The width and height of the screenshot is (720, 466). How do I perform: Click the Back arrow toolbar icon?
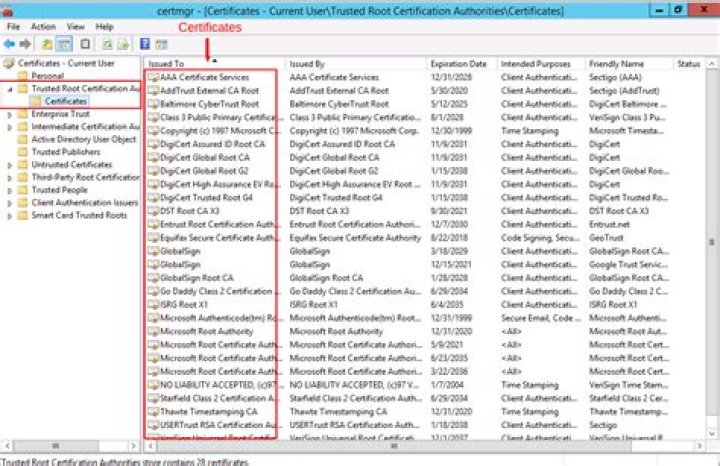9,44
